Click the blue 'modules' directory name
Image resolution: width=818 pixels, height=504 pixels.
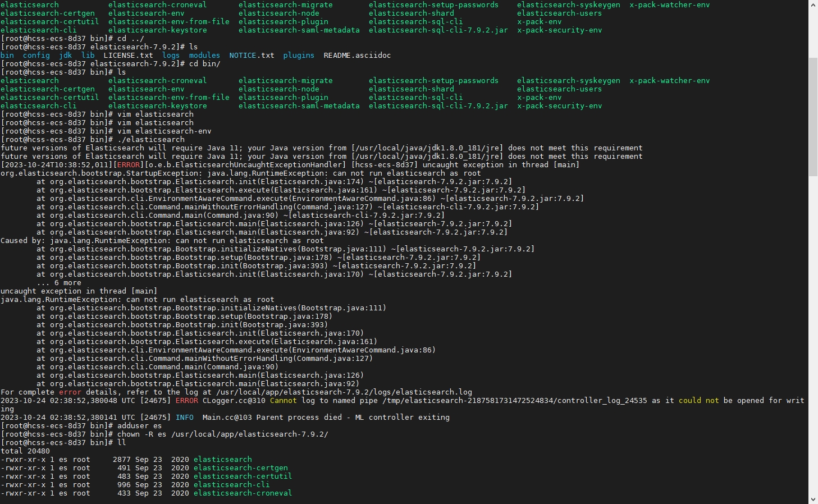pos(205,56)
